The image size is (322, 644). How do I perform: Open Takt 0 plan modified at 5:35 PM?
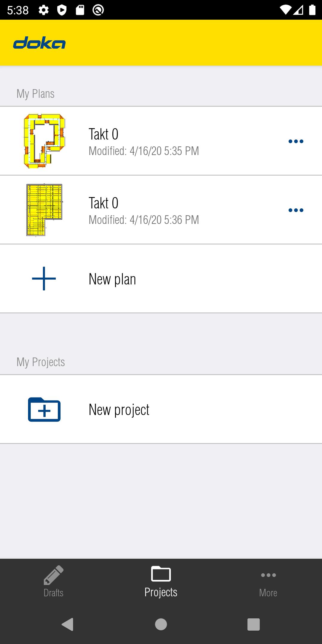point(143,141)
